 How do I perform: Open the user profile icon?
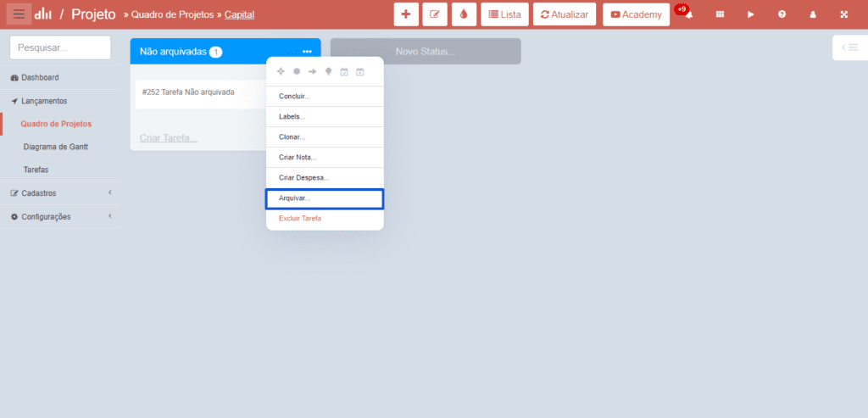pyautogui.click(x=813, y=15)
